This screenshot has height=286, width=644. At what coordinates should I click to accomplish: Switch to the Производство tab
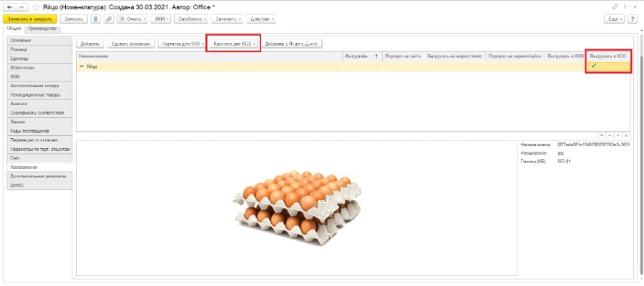coord(42,29)
